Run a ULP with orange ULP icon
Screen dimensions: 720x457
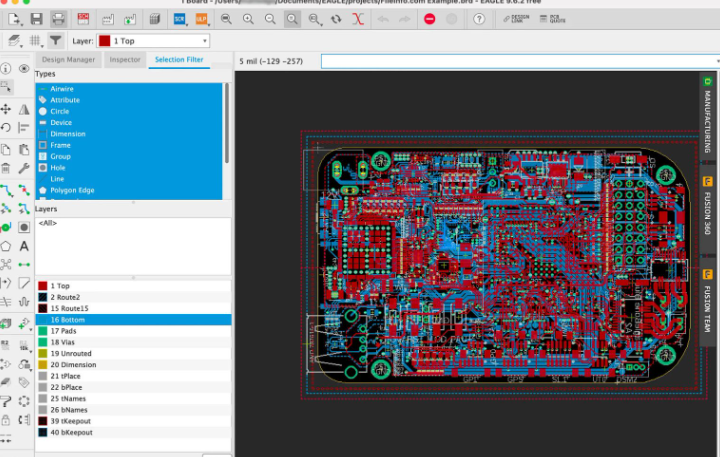tap(202, 19)
